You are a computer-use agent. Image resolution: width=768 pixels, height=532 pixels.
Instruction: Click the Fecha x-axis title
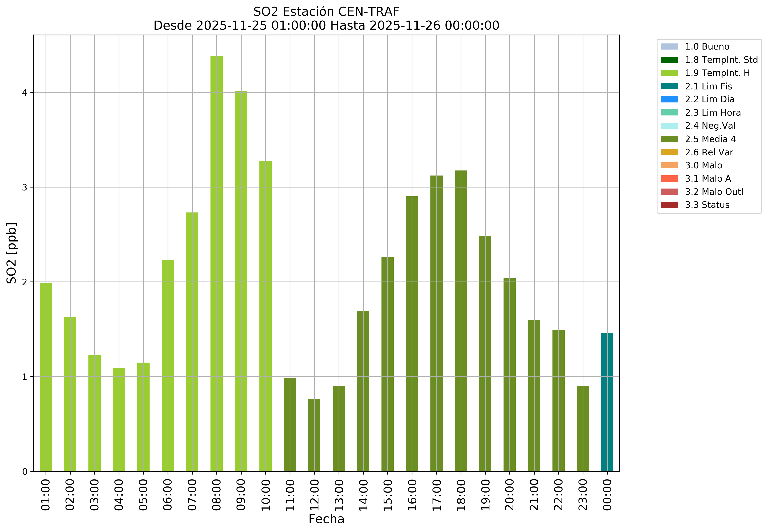tap(326, 519)
